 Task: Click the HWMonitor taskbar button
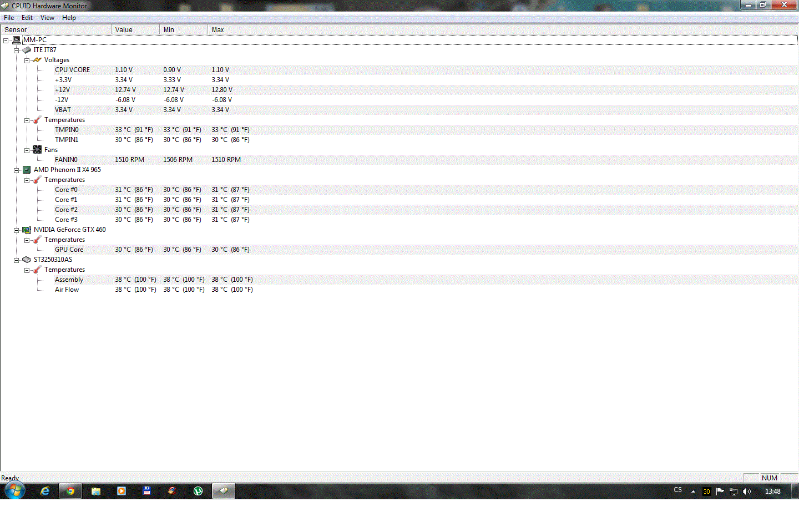(224, 491)
